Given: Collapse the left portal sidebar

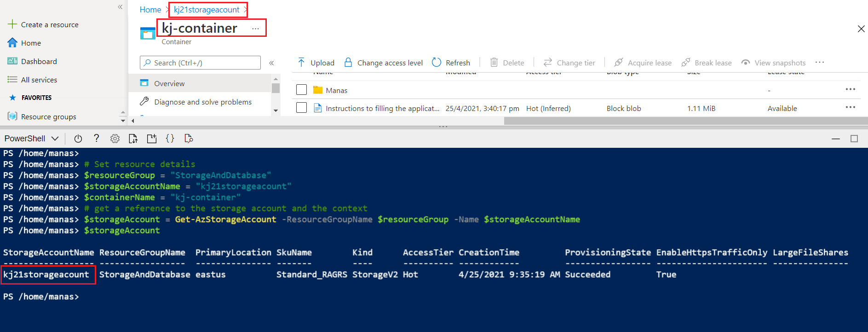Looking at the screenshot, I should point(120,7).
